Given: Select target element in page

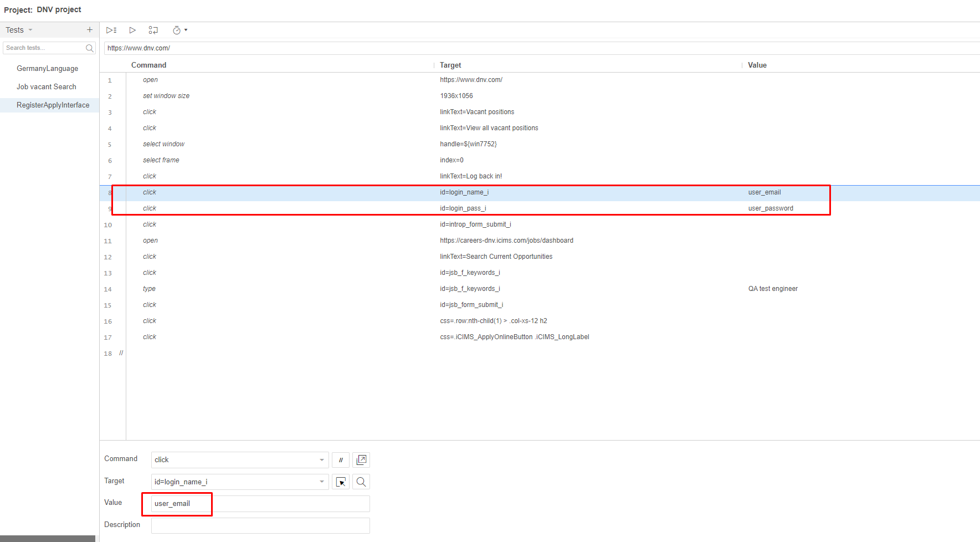Looking at the screenshot, I should pyautogui.click(x=340, y=482).
